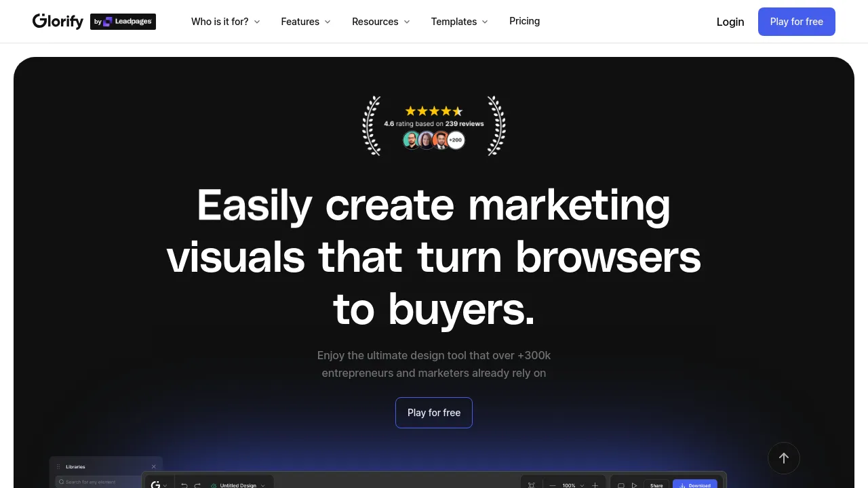Screen dimensions: 868x488
Task: Click the Enjoy the ultimate design tool subtext
Action: point(434,364)
